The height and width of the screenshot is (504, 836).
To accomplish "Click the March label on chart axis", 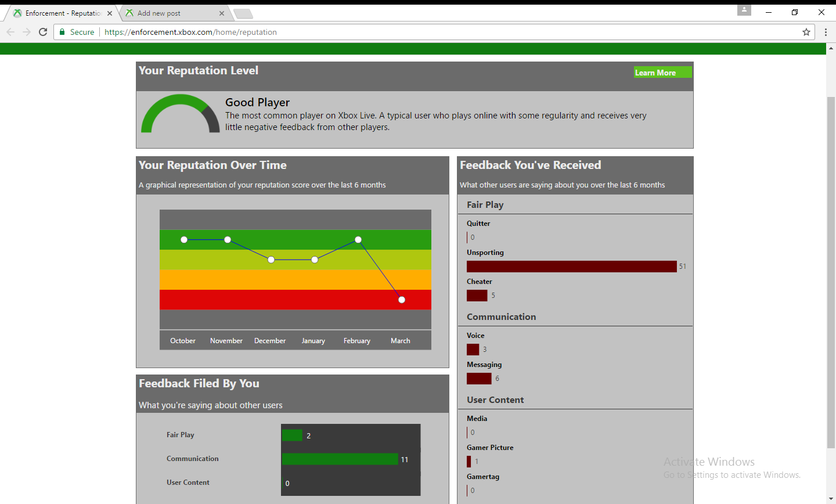I will click(x=401, y=341).
